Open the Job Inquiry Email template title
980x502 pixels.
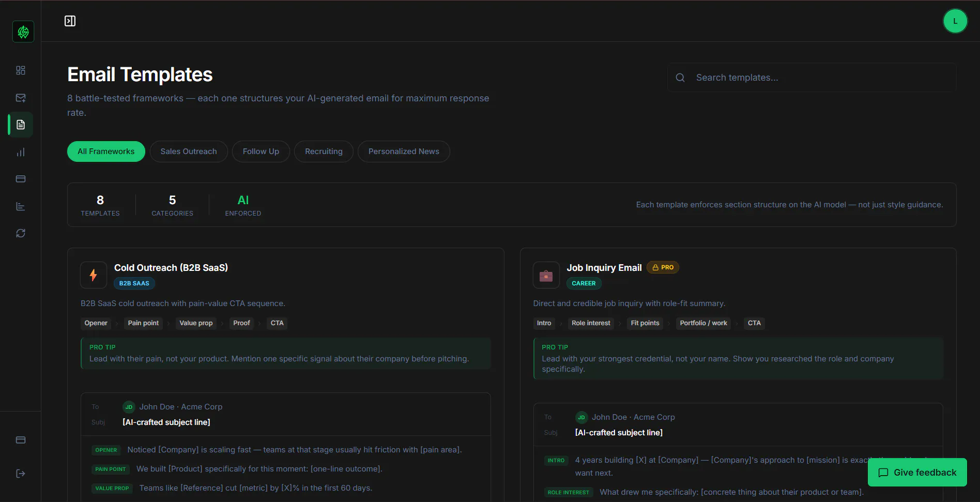pyautogui.click(x=604, y=268)
